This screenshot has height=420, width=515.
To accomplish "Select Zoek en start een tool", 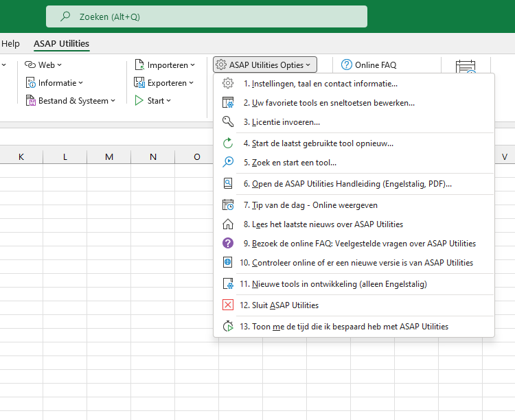I will [x=354, y=162].
